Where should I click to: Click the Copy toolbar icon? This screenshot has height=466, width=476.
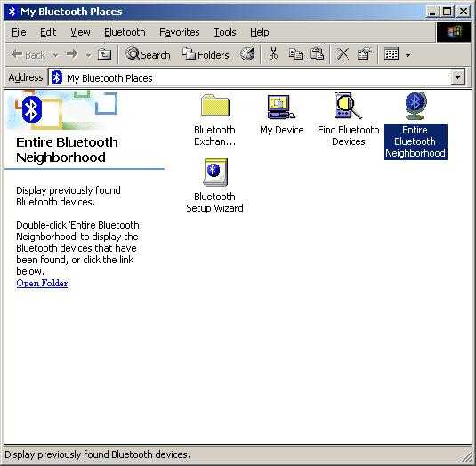coord(295,54)
